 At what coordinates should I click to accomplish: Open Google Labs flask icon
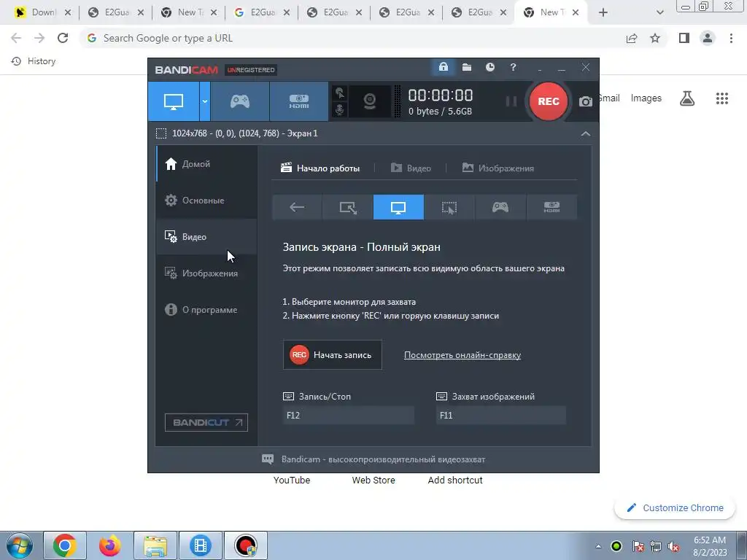687,98
